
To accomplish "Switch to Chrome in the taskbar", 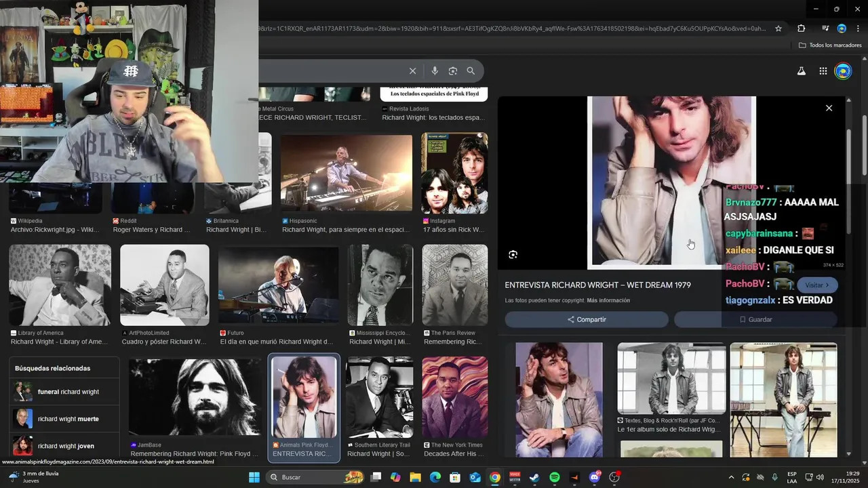I will click(495, 477).
